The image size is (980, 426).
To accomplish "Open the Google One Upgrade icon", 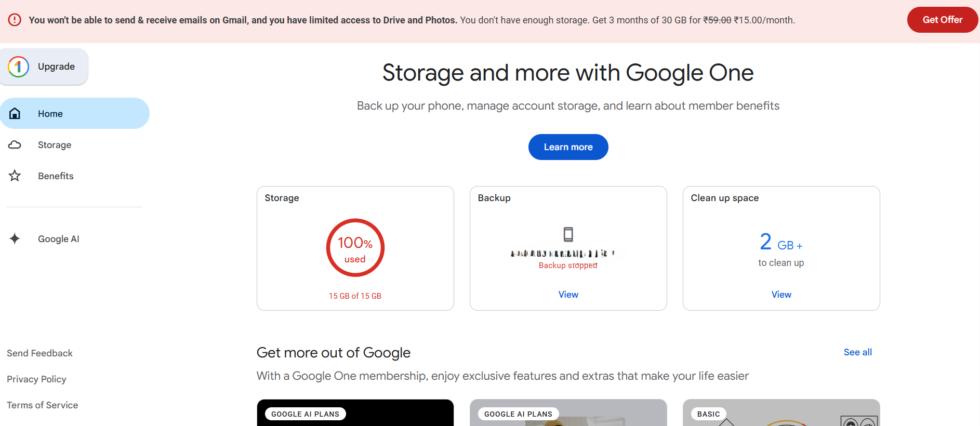I will tap(18, 66).
